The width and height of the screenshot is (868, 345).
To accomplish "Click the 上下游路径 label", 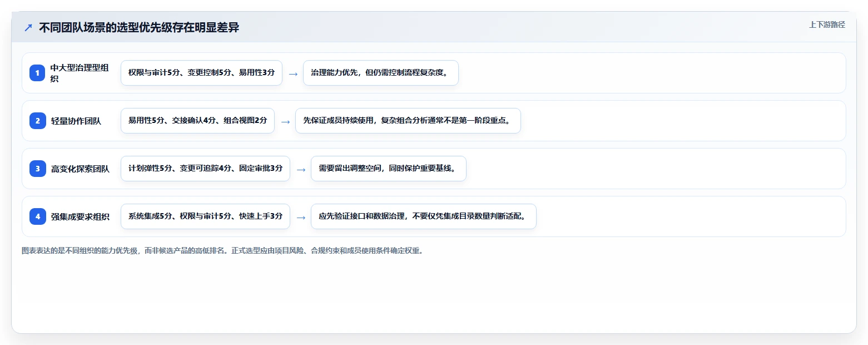I will pos(827,24).
